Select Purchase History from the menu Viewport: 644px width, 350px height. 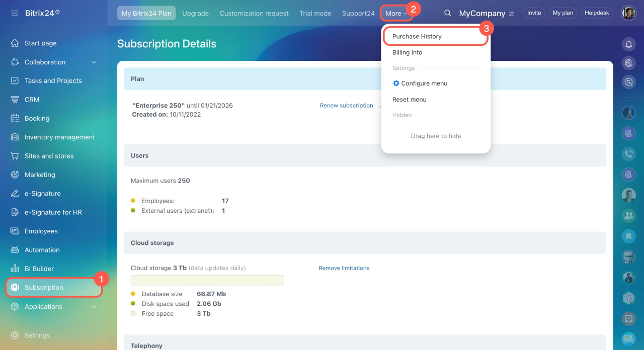417,36
